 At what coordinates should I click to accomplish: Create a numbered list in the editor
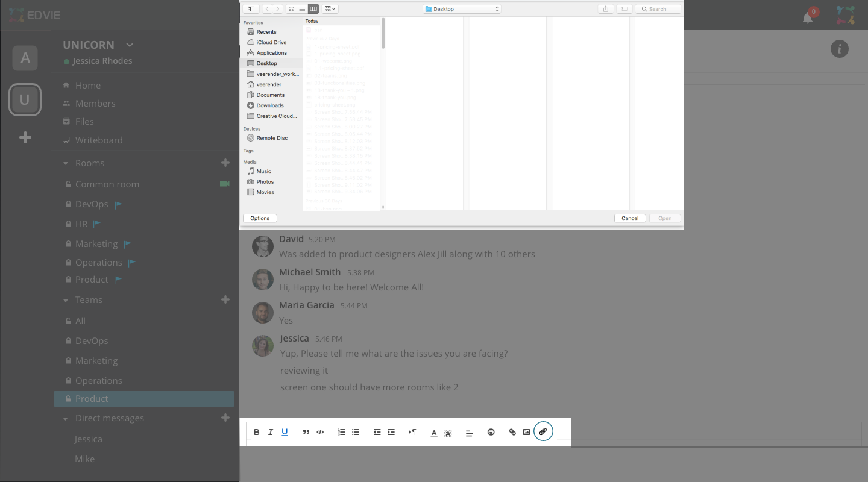[341, 432]
